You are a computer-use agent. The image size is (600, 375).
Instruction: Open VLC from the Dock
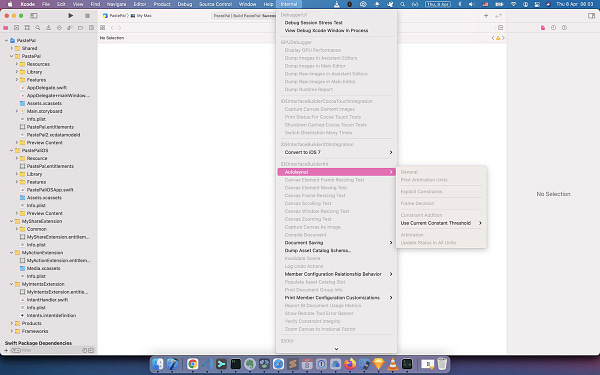point(393,364)
